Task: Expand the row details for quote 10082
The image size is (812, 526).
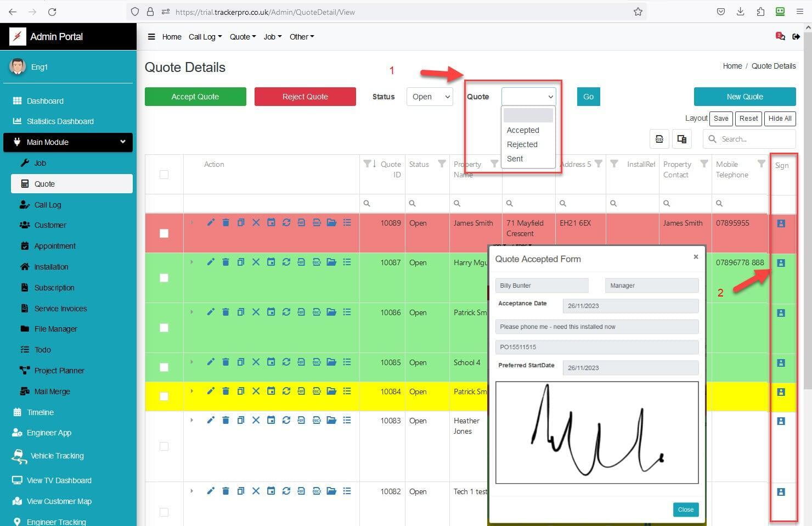Action: 191,491
